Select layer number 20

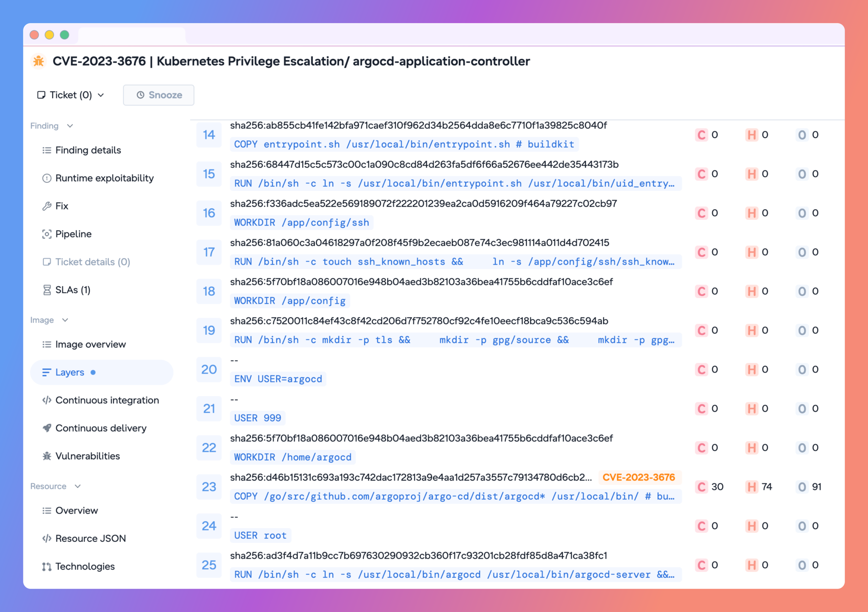209,369
